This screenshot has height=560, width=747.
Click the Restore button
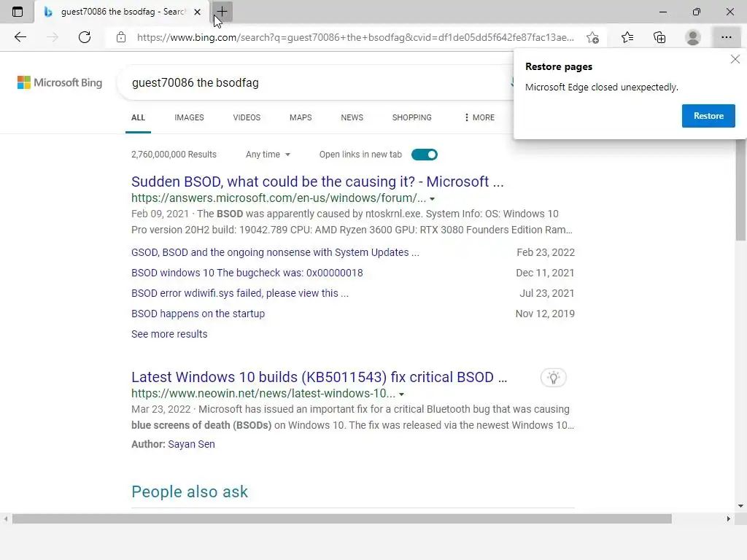708,116
